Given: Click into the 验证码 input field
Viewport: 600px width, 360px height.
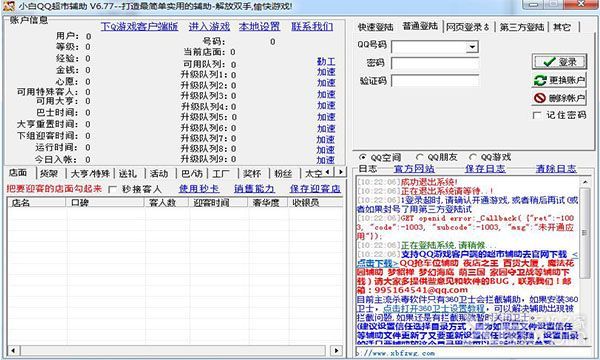Looking at the screenshot, I should point(435,81).
